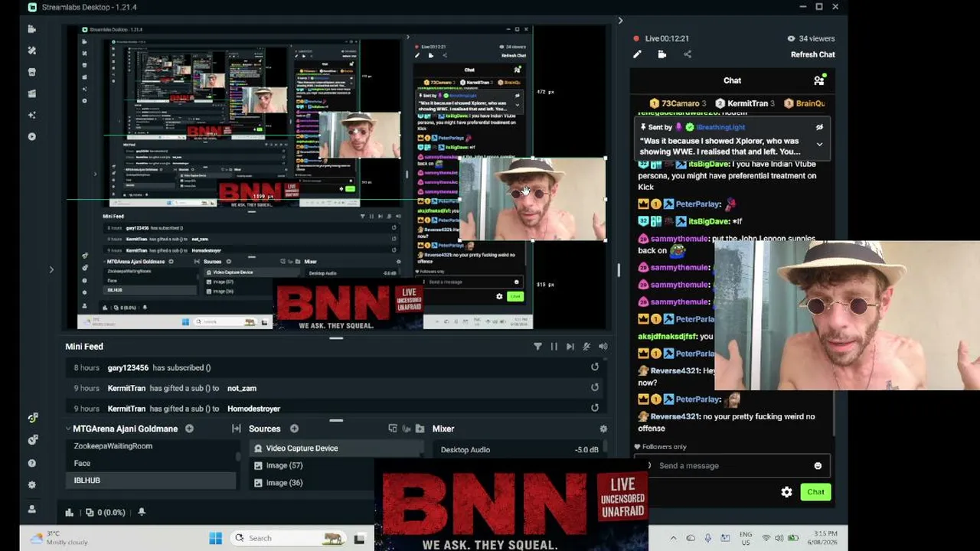Viewport: 980px width, 551px height.
Task: Open the Highlighter clapperboard sidebar icon
Action: click(31, 93)
